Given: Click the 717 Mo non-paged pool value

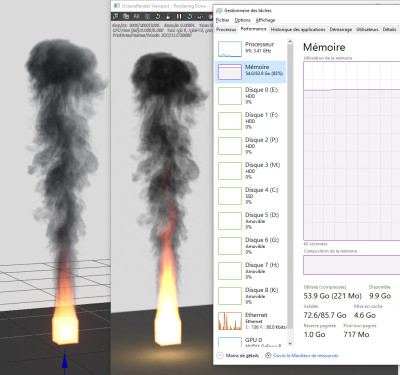Looking at the screenshot, I should [356, 334].
